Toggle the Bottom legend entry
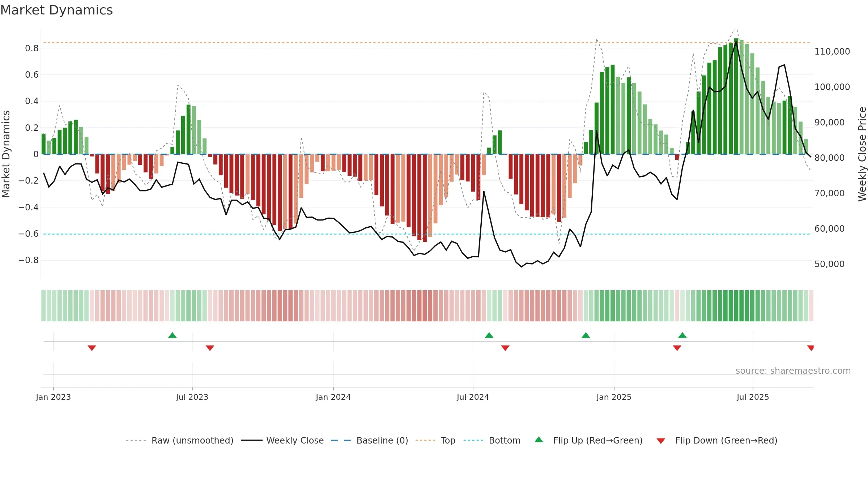The height and width of the screenshot is (488, 868). point(492,440)
